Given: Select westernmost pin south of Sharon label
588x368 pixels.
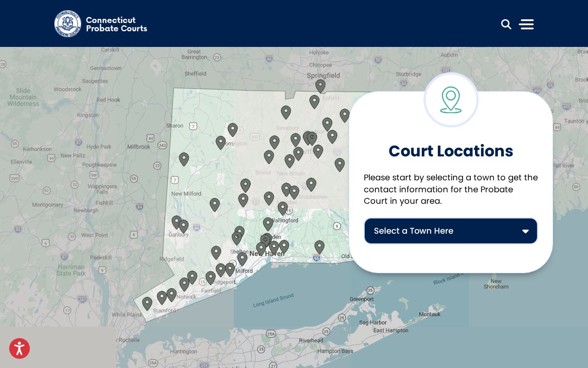Looking at the screenshot, I should 184,159.
